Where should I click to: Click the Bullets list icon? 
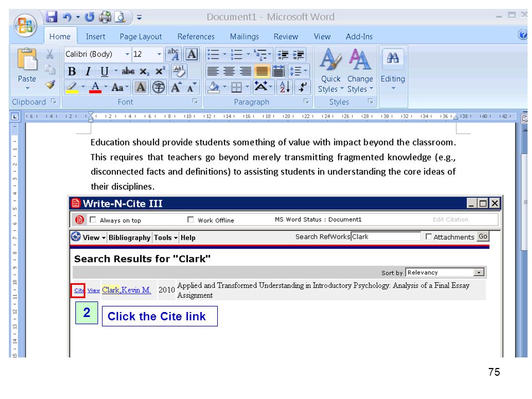[x=213, y=54]
